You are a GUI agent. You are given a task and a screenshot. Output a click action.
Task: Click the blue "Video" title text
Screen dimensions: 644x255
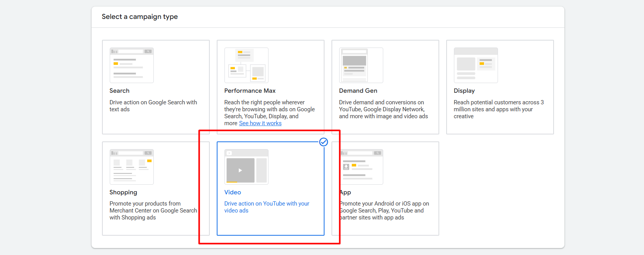pos(233,192)
